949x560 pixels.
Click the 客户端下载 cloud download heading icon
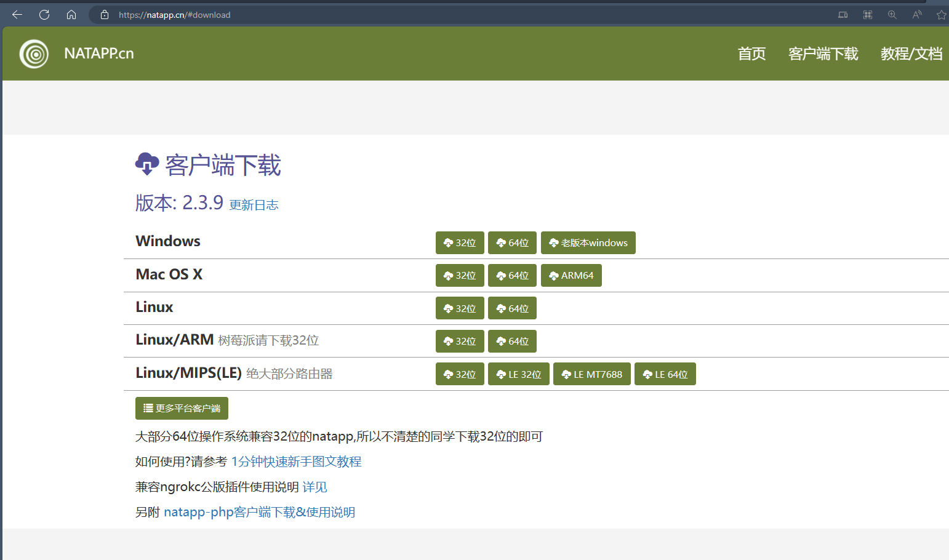point(147,164)
